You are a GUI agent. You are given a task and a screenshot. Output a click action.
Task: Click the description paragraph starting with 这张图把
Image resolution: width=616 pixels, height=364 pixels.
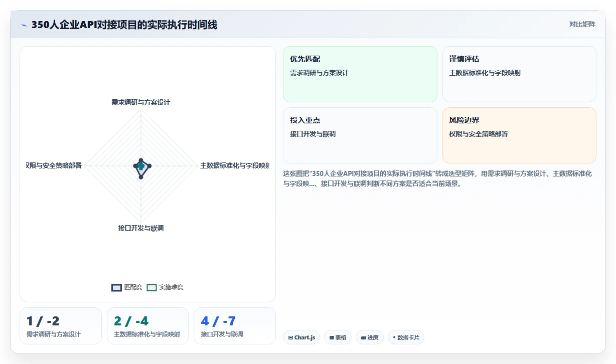tap(438, 178)
